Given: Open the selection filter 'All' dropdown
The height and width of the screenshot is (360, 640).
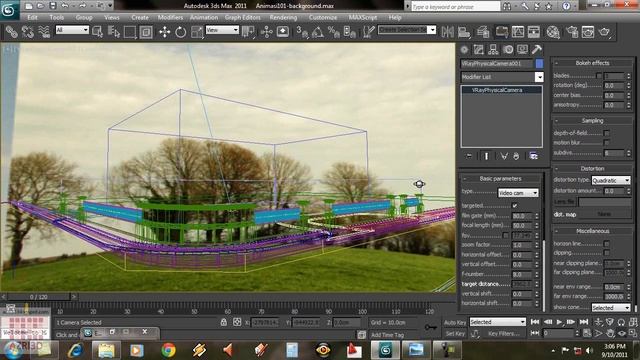Looking at the screenshot, I should [72, 30].
